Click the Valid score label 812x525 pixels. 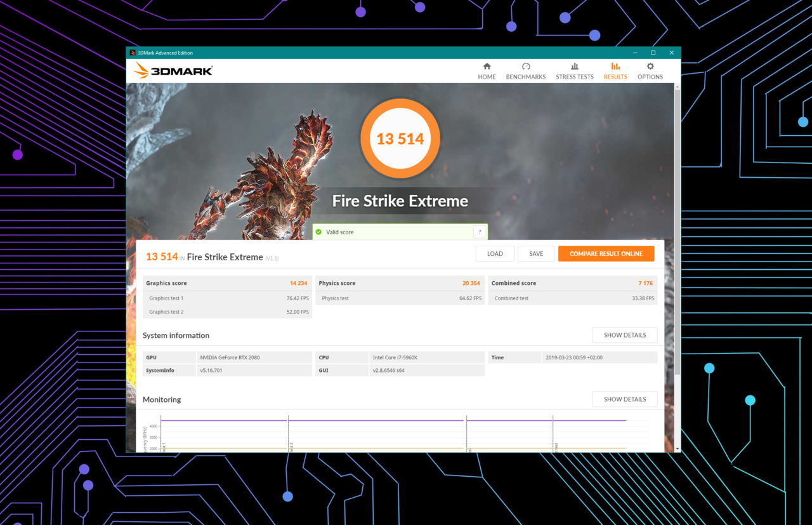tap(340, 232)
